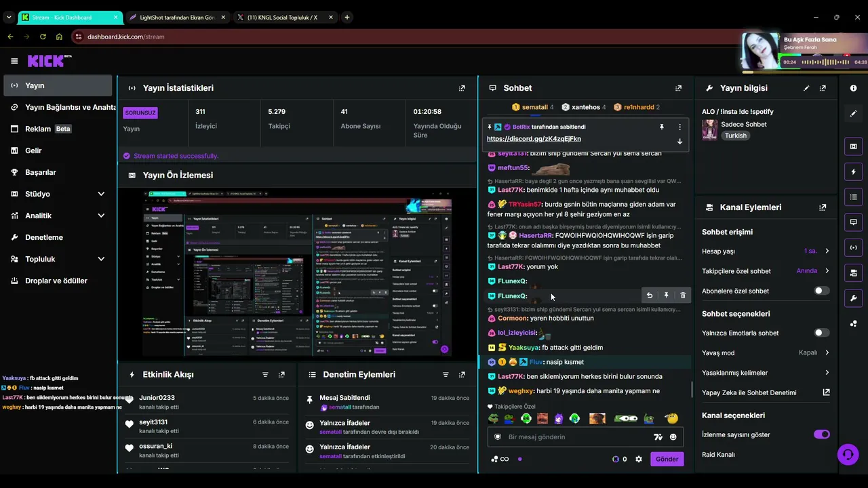Expand the pinned message down arrow
Image resolution: width=868 pixels, height=488 pixels.
679,141
